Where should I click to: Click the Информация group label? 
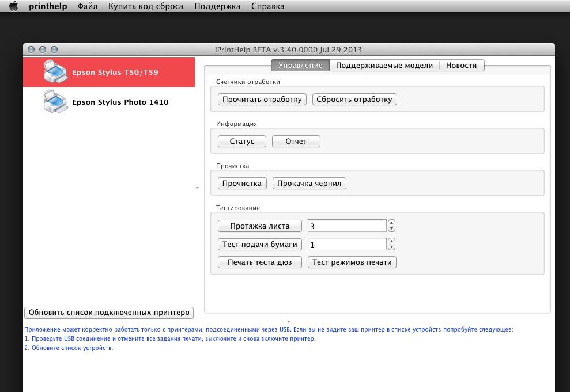point(236,124)
